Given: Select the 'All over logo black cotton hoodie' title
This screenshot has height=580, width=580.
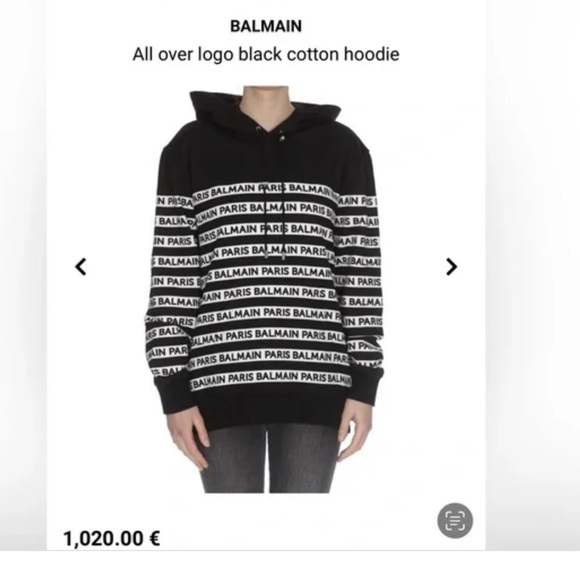Looking at the screenshot, I should pos(266,54).
